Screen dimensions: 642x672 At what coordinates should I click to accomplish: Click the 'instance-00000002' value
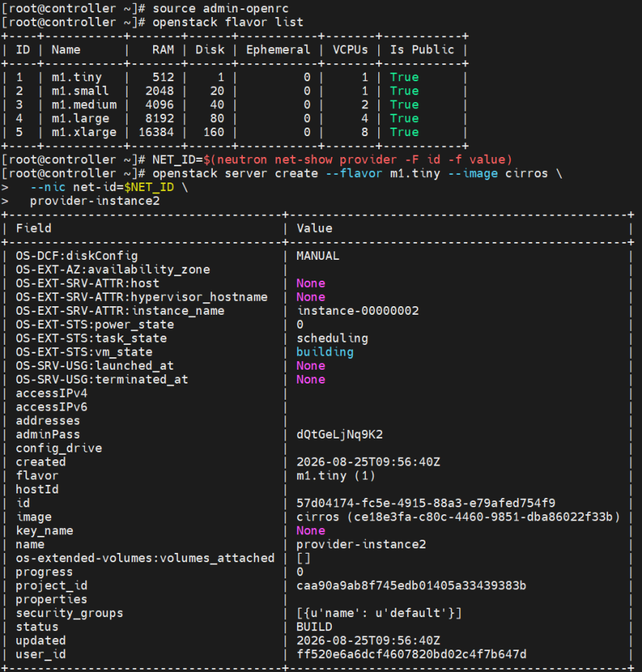pos(357,311)
